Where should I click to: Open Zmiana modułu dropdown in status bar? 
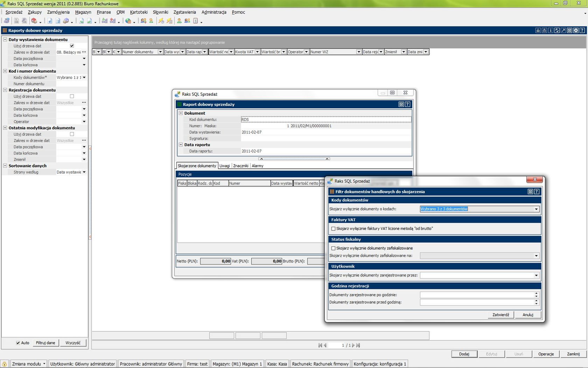coord(44,364)
